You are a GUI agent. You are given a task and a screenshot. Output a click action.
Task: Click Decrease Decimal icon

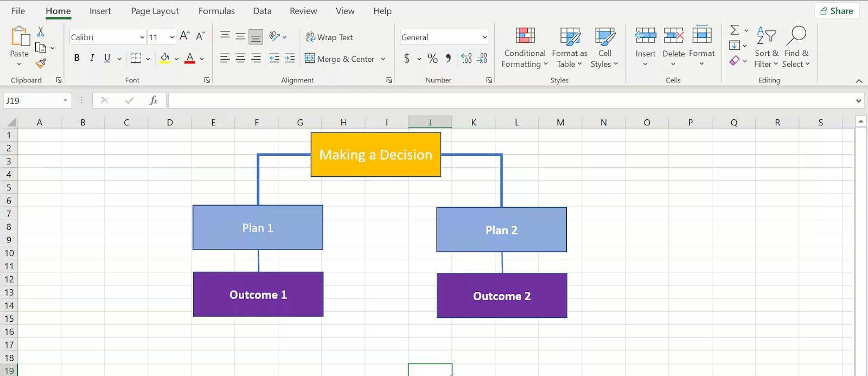pyautogui.click(x=482, y=58)
